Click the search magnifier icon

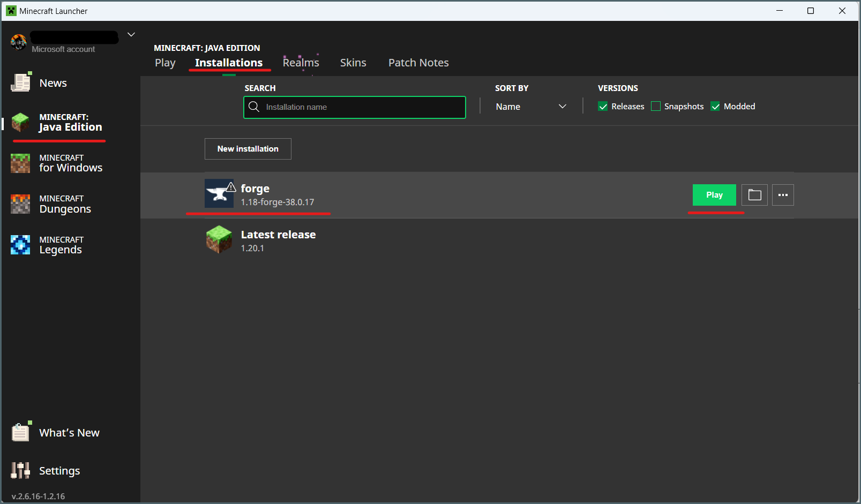[x=254, y=107]
